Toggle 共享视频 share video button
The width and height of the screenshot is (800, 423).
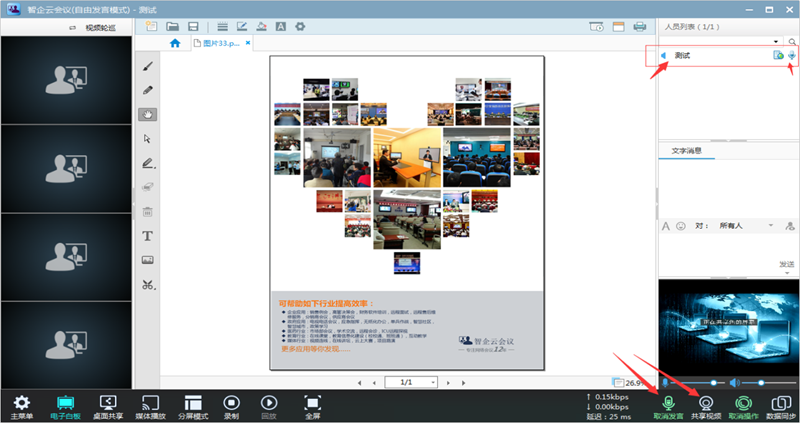[706, 408]
